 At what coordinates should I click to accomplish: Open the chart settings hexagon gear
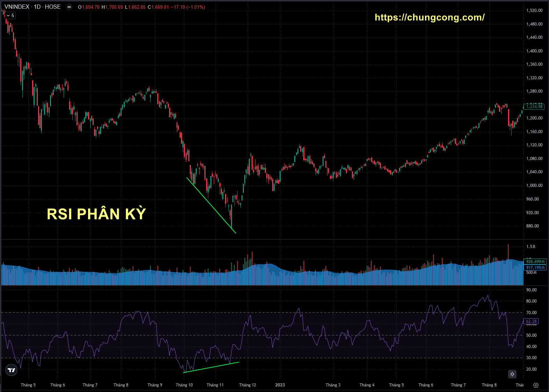point(536,385)
